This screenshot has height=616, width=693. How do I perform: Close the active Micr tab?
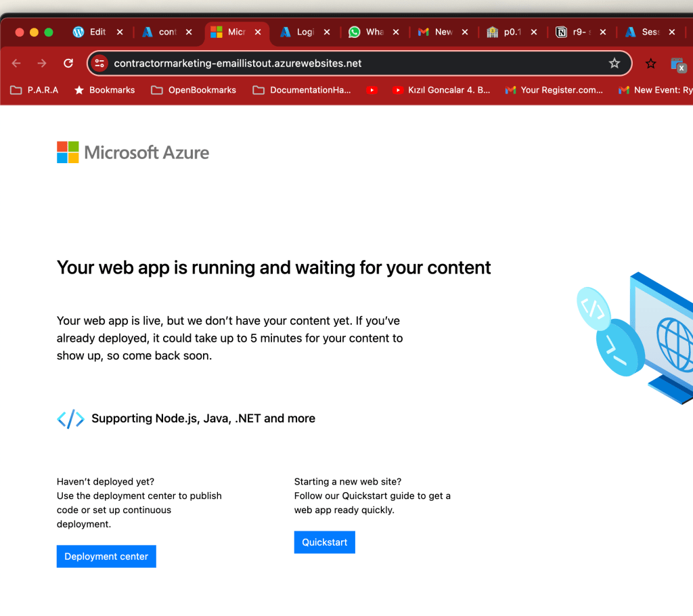tap(258, 32)
